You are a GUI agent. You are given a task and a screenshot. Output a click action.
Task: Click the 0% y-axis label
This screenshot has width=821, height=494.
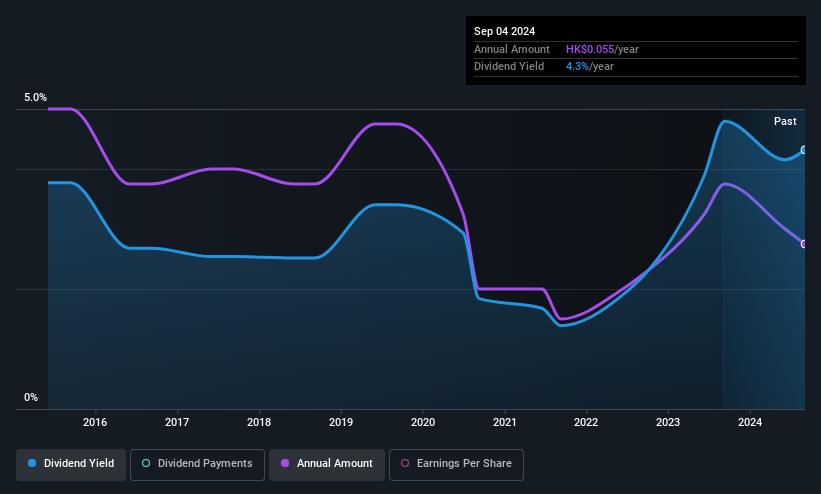(x=31, y=398)
